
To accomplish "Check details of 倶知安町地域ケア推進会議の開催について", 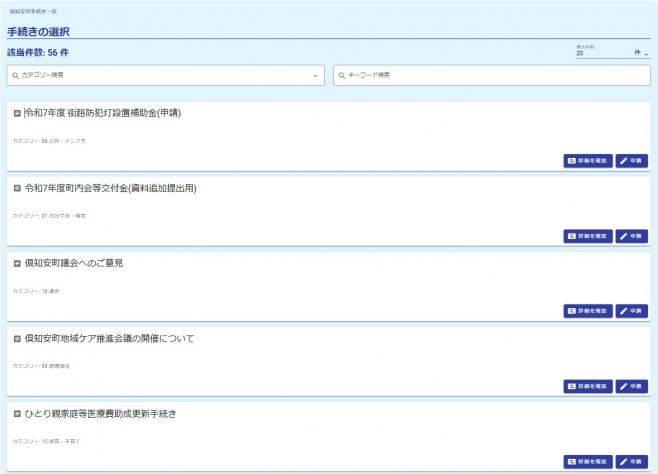I will click(x=588, y=386).
